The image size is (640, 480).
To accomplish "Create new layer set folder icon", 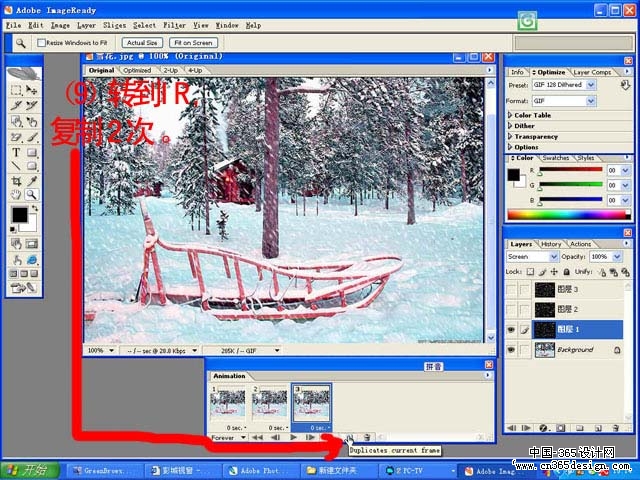I will (x=580, y=428).
